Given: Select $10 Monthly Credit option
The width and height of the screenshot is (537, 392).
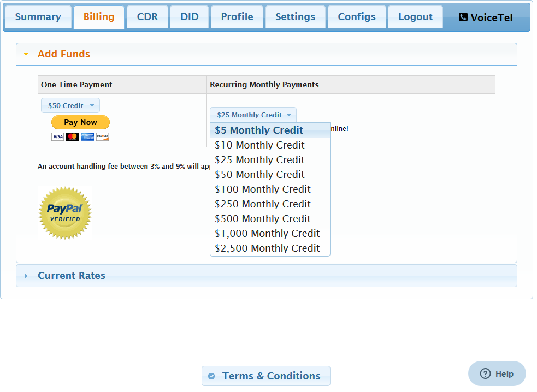Looking at the screenshot, I should click(270, 145).
